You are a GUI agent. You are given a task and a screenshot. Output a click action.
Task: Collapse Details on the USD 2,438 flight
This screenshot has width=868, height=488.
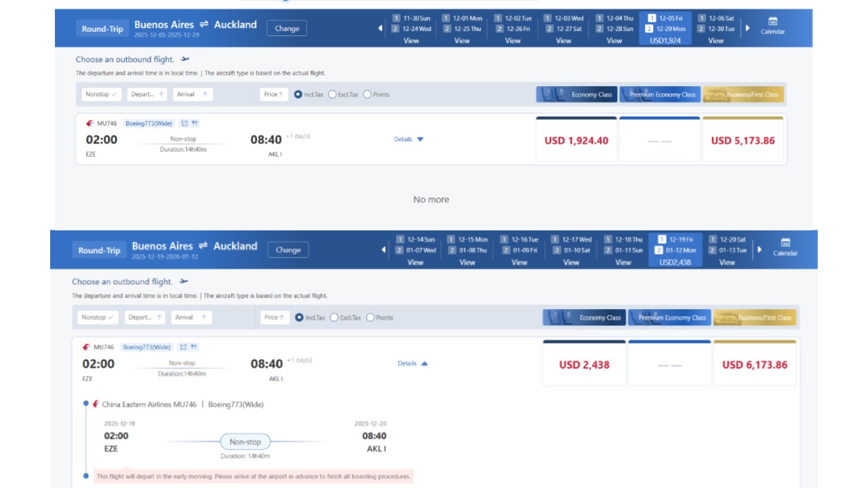(x=412, y=363)
